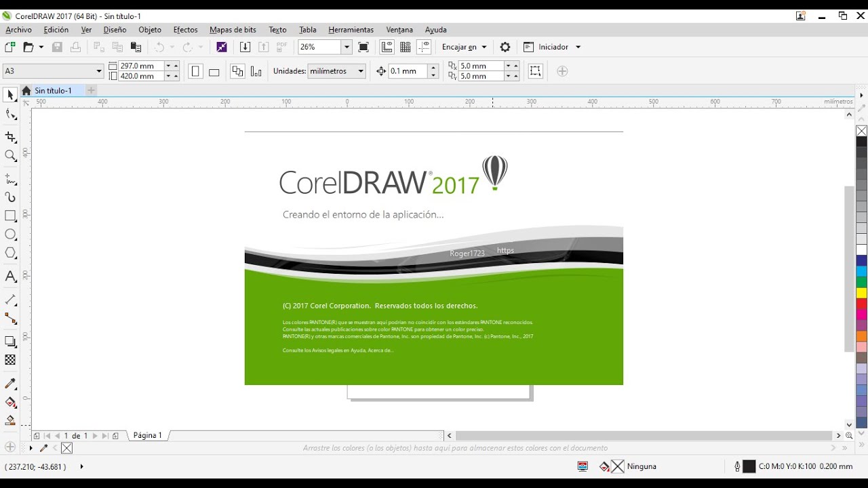Screen dimensions: 868x488
Task: Select the Artistic Media tool
Action: pyautogui.click(x=10, y=197)
